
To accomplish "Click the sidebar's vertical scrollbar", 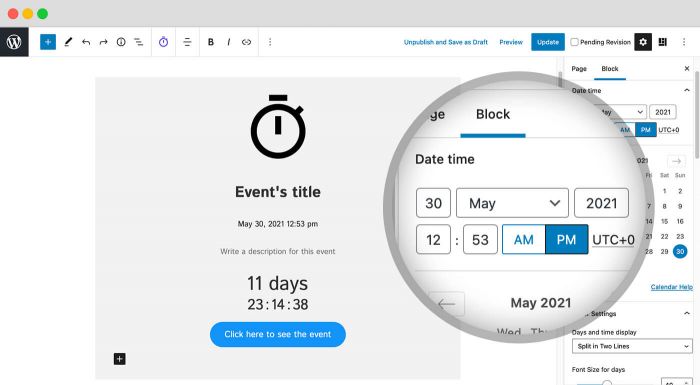I will (697, 115).
